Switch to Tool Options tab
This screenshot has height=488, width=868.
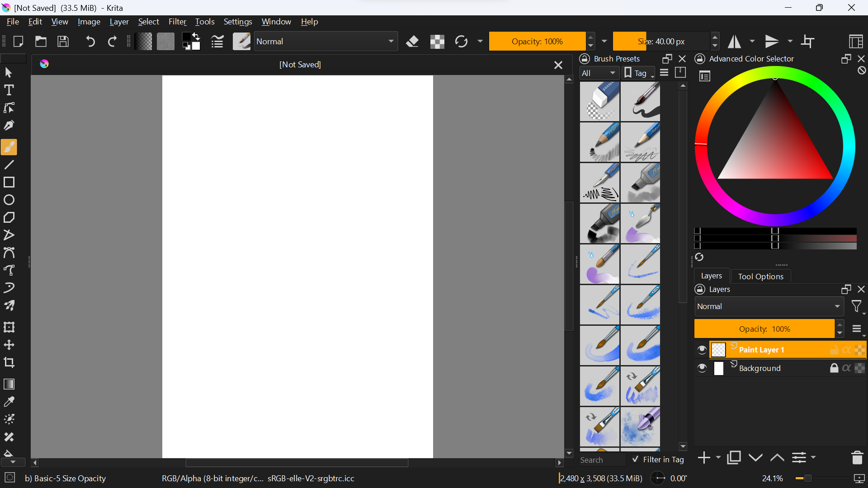tap(760, 276)
